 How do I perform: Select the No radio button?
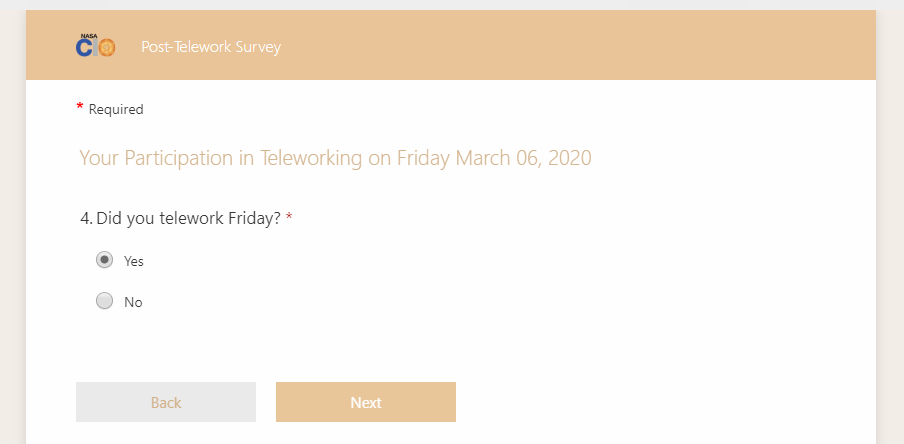click(104, 301)
